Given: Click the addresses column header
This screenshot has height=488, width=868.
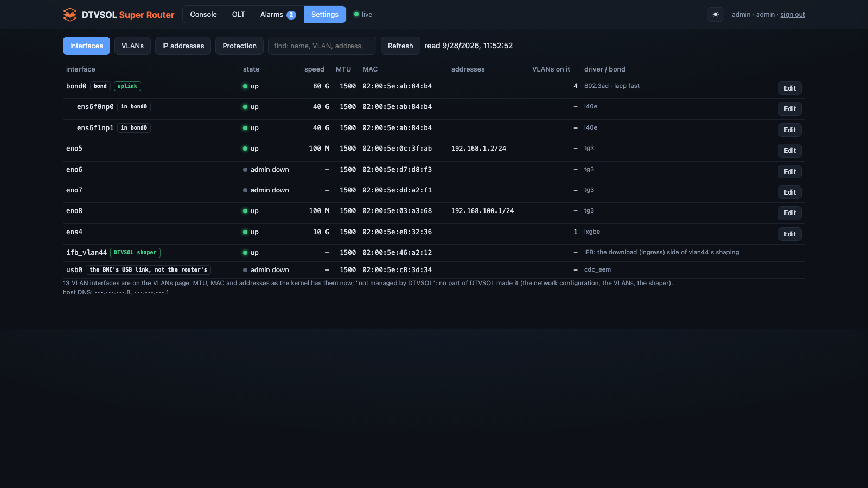Looking at the screenshot, I should 468,69.
